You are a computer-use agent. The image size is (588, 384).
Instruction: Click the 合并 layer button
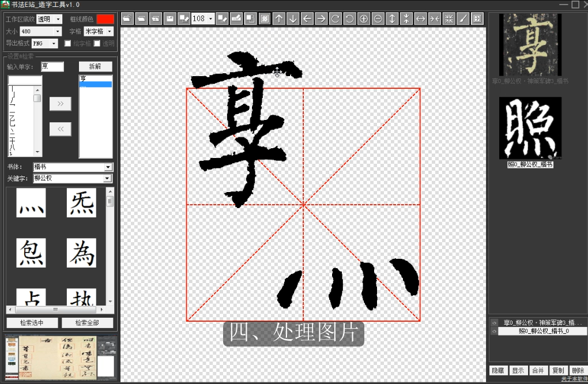point(538,371)
